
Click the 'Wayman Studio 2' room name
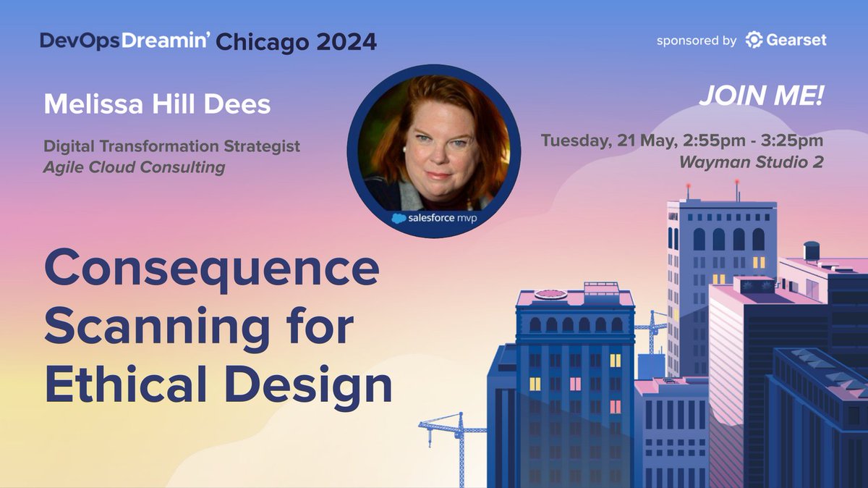(751, 162)
